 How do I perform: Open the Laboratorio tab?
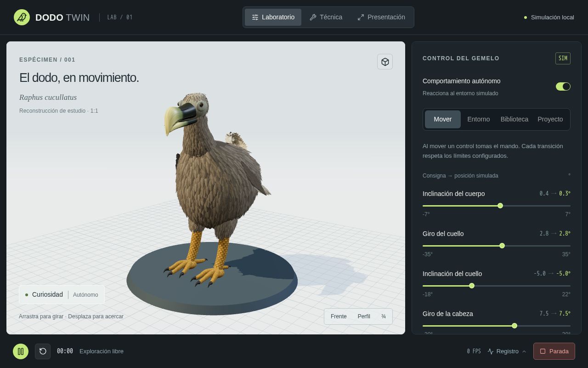click(273, 17)
